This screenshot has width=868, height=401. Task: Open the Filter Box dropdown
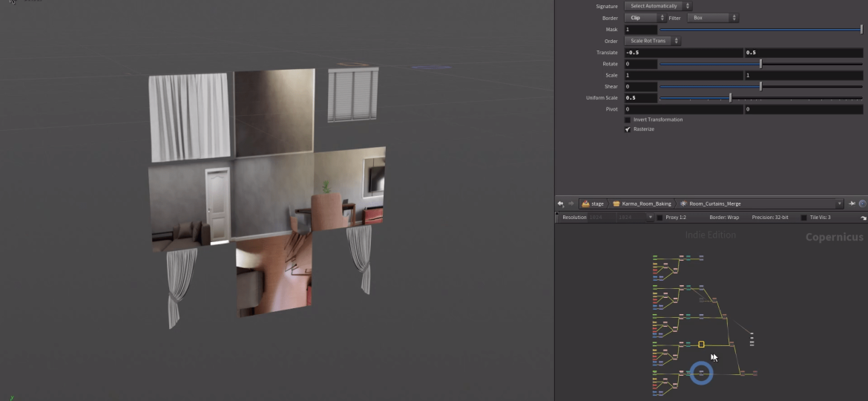712,17
